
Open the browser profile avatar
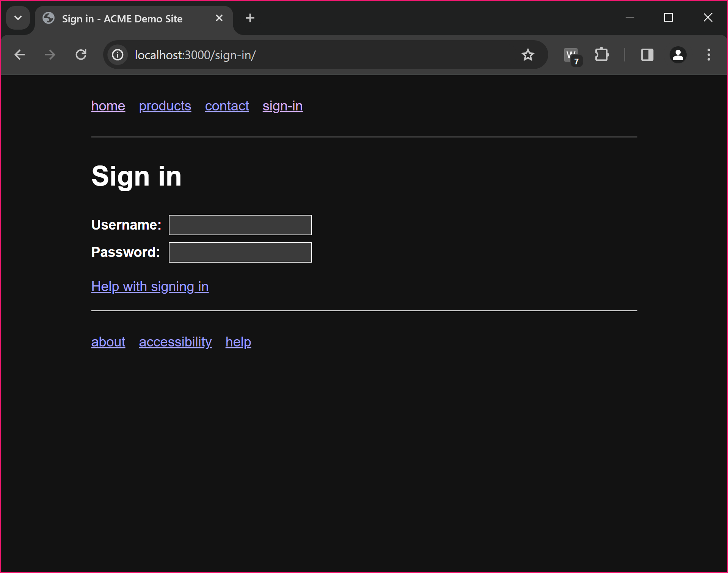pos(678,55)
